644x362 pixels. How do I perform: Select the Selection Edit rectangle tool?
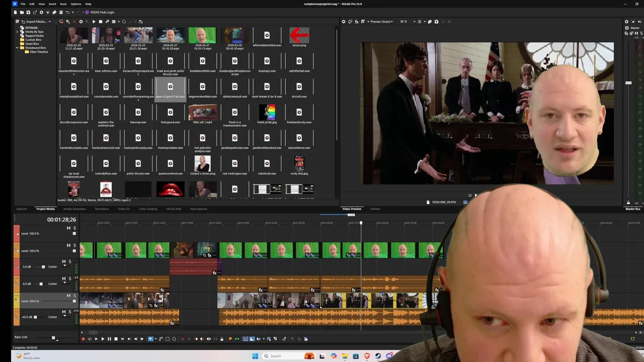click(168, 339)
